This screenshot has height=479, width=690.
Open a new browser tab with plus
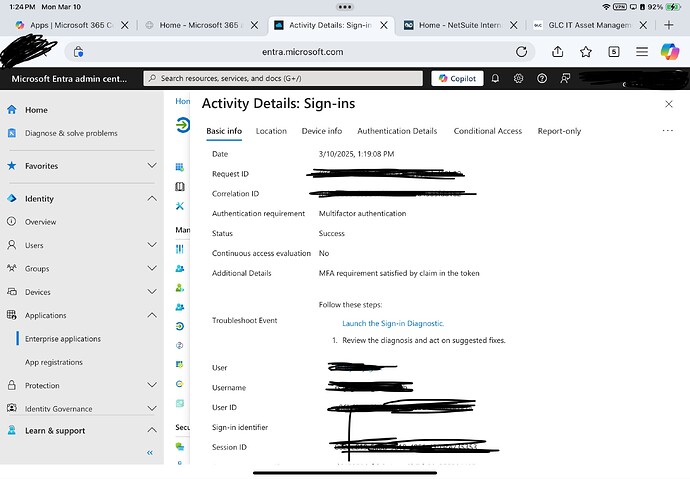tap(668, 25)
